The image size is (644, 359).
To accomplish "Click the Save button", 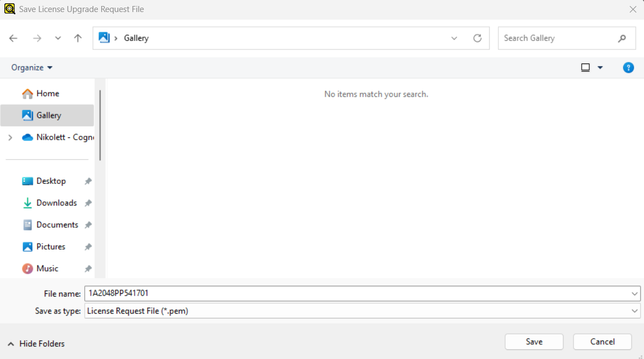I will [533, 341].
